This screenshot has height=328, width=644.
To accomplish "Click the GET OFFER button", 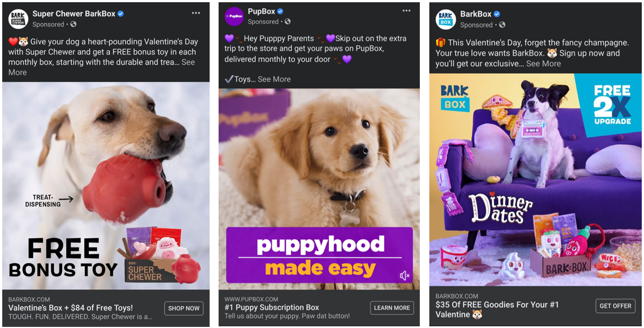I will (615, 306).
